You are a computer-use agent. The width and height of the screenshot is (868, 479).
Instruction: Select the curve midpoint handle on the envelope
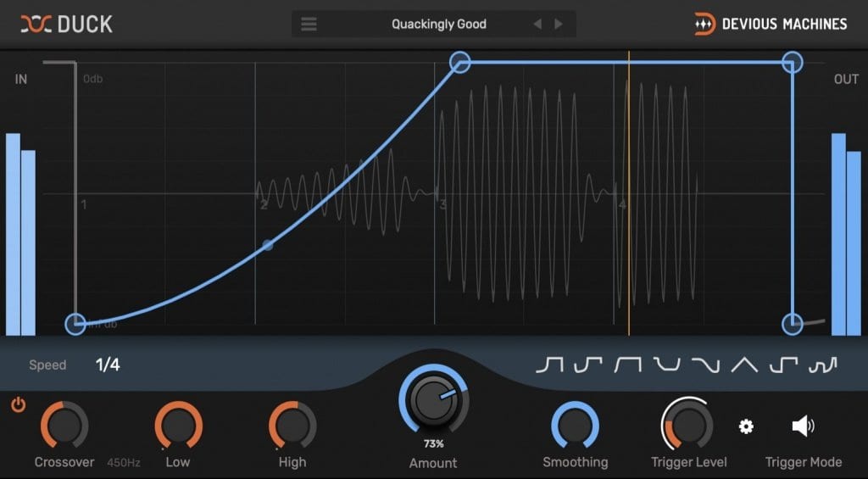point(268,245)
